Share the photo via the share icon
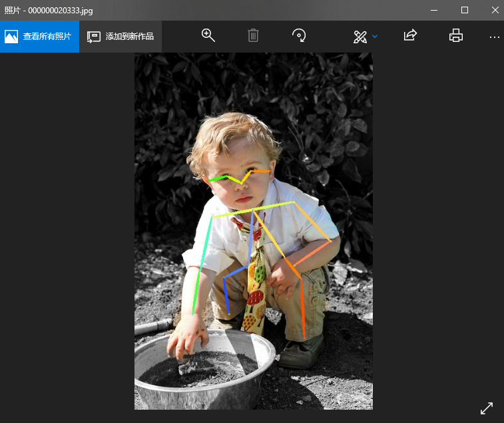The height and width of the screenshot is (423, 504). 410,35
